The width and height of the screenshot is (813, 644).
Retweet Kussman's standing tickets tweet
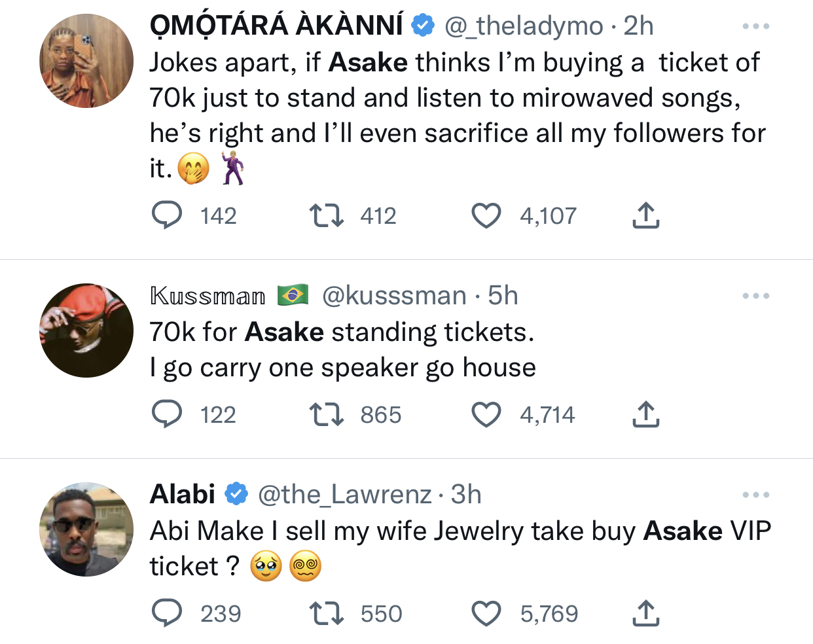point(326,414)
